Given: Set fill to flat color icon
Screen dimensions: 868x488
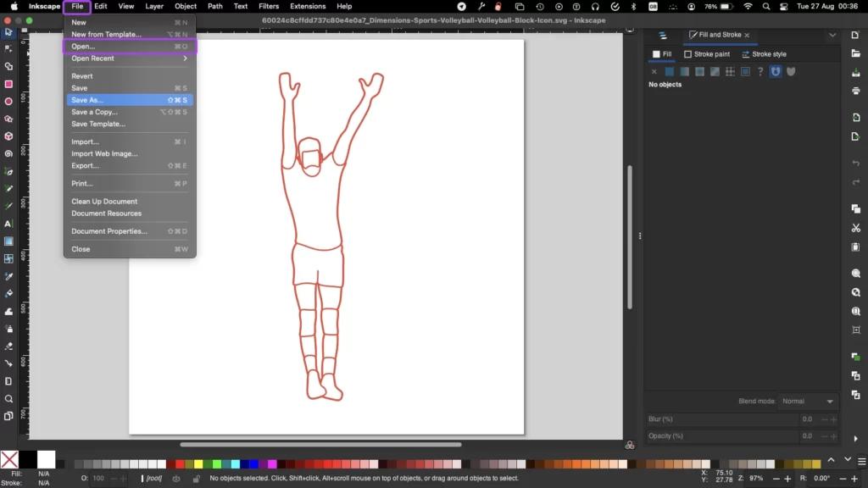Looking at the screenshot, I should [669, 72].
